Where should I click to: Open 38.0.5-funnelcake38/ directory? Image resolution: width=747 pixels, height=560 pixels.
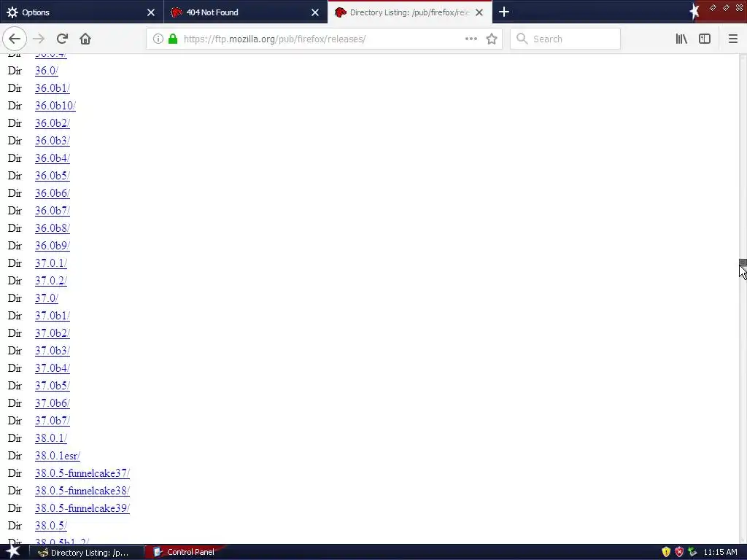click(x=82, y=491)
